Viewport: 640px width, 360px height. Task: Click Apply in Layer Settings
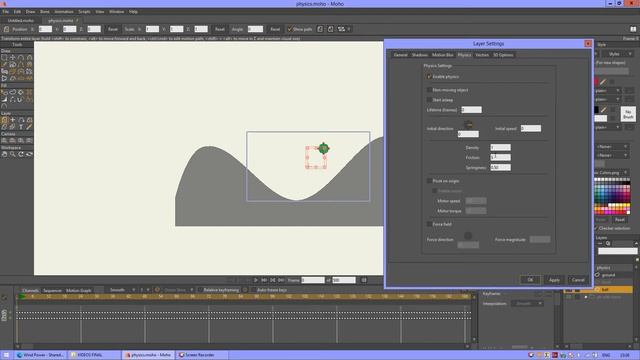coord(554,280)
